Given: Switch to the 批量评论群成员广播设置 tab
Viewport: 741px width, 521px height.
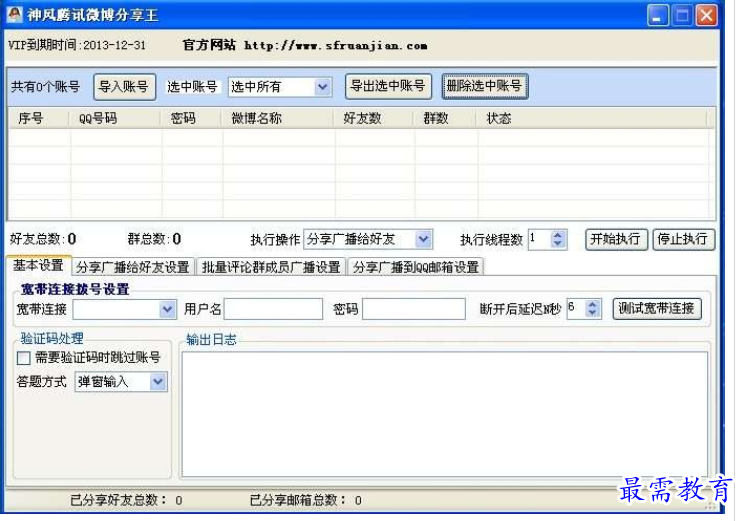Looking at the screenshot, I should tap(271, 267).
